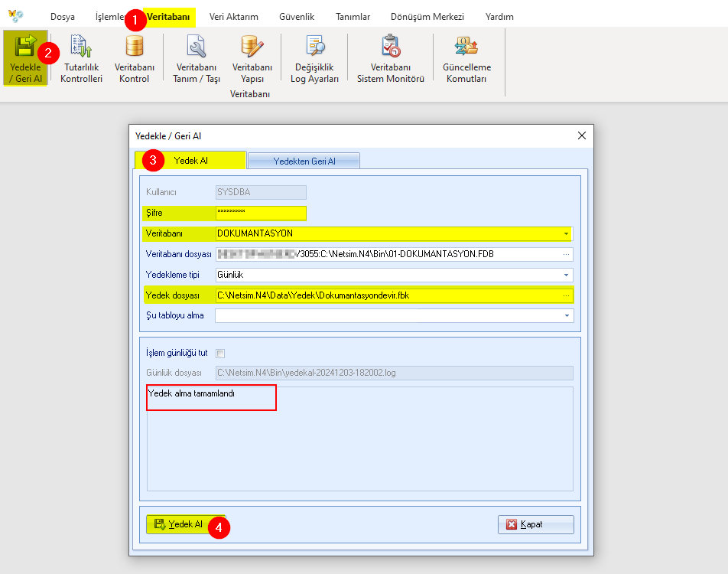
Task: Enable the İşlem günlüğü tut checkbox
Action: click(x=220, y=354)
